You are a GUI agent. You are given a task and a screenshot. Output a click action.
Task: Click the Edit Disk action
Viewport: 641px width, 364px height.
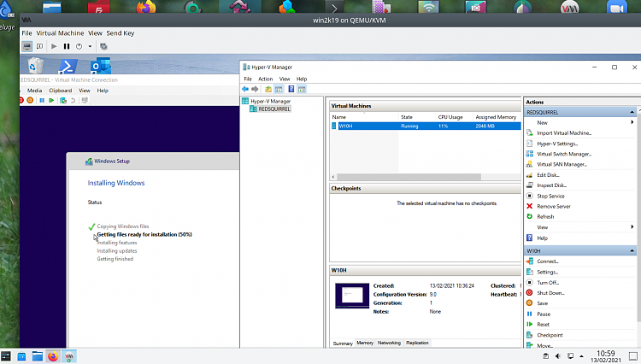point(548,175)
